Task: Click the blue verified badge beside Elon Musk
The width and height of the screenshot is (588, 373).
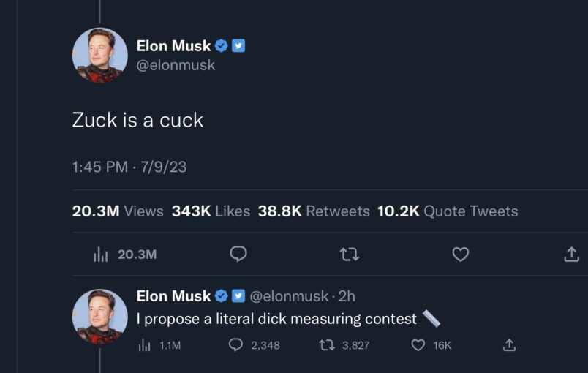Action: (222, 46)
